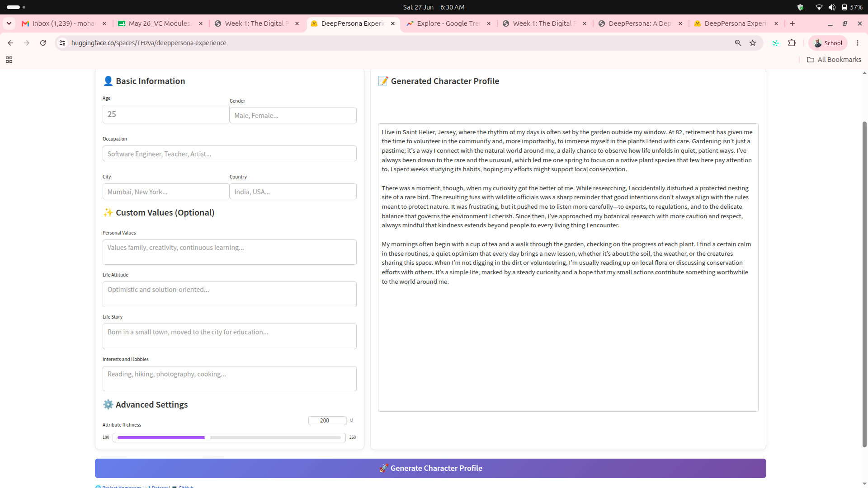This screenshot has width=868, height=488.
Task: Click the browser forward arrow
Action: (x=27, y=43)
